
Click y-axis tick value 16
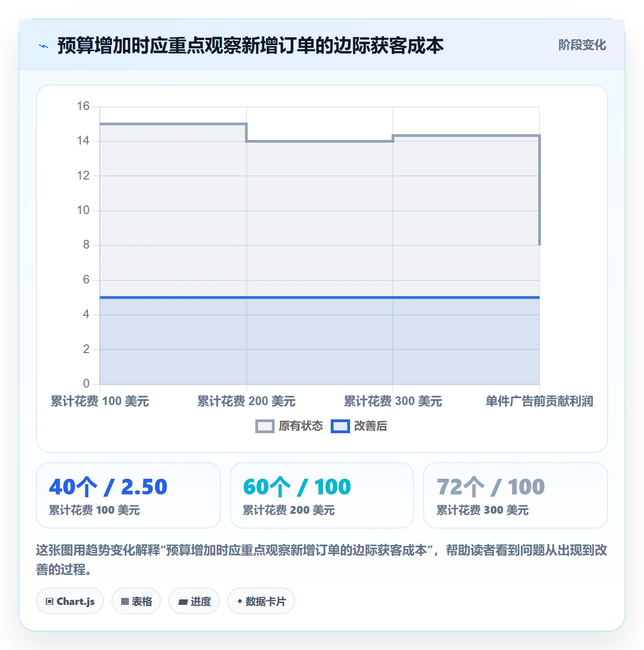coord(83,106)
